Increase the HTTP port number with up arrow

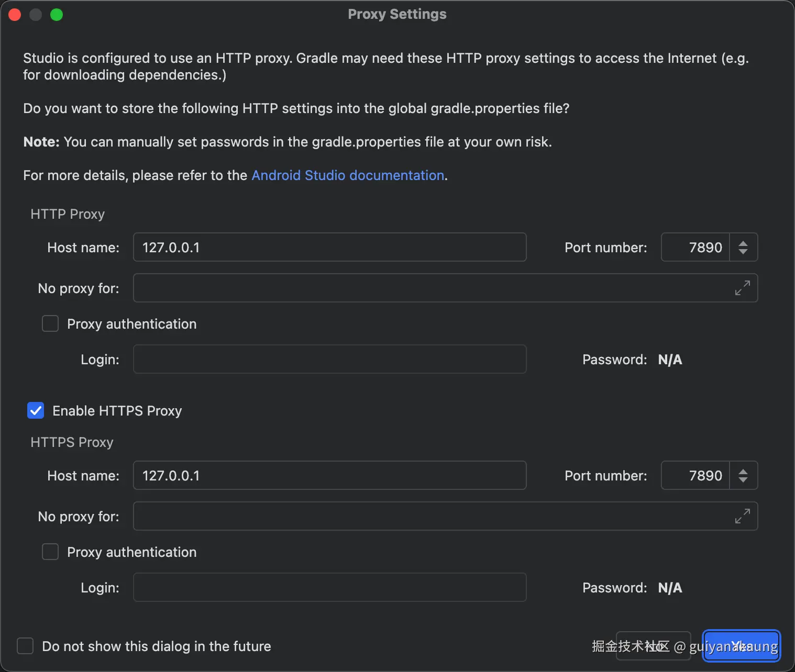[x=743, y=243]
